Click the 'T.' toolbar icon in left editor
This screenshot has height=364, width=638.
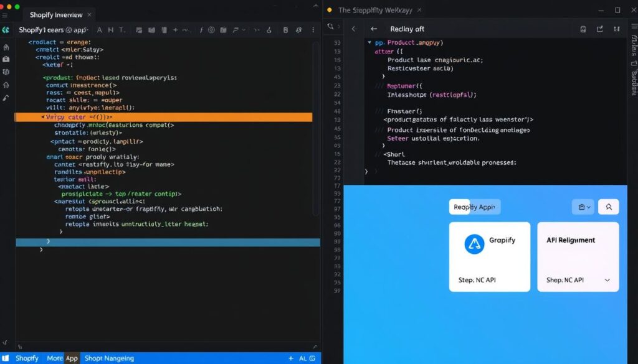click(121, 30)
